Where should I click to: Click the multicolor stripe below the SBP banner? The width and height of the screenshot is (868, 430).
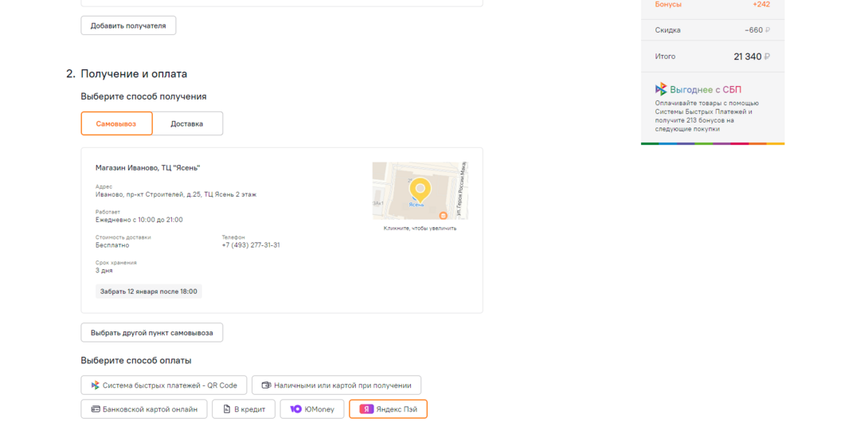point(712,143)
